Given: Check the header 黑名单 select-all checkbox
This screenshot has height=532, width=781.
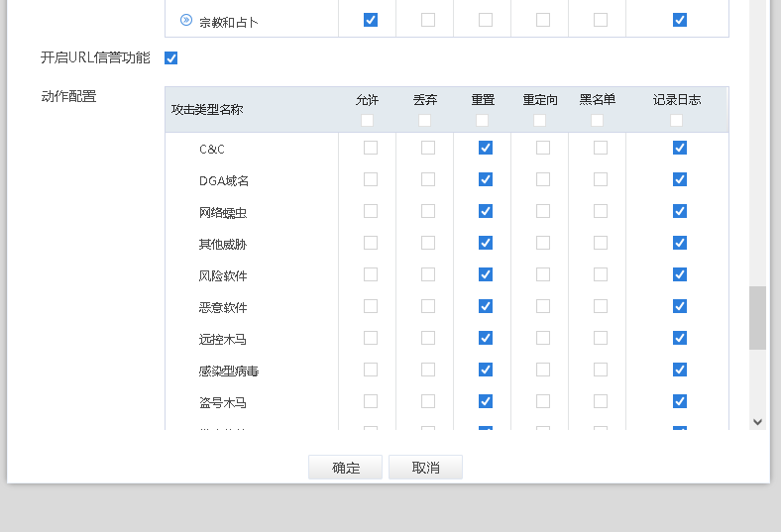Looking at the screenshot, I should (x=598, y=120).
